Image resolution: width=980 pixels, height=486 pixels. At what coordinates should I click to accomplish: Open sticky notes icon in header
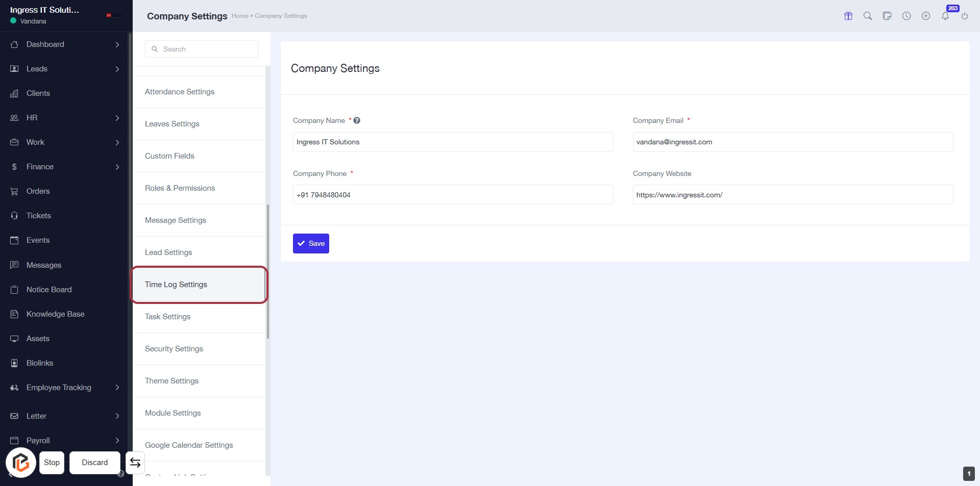pos(887,16)
